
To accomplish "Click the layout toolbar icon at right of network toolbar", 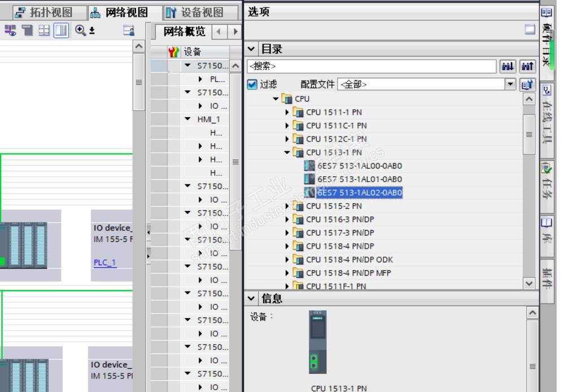I will point(128,30).
